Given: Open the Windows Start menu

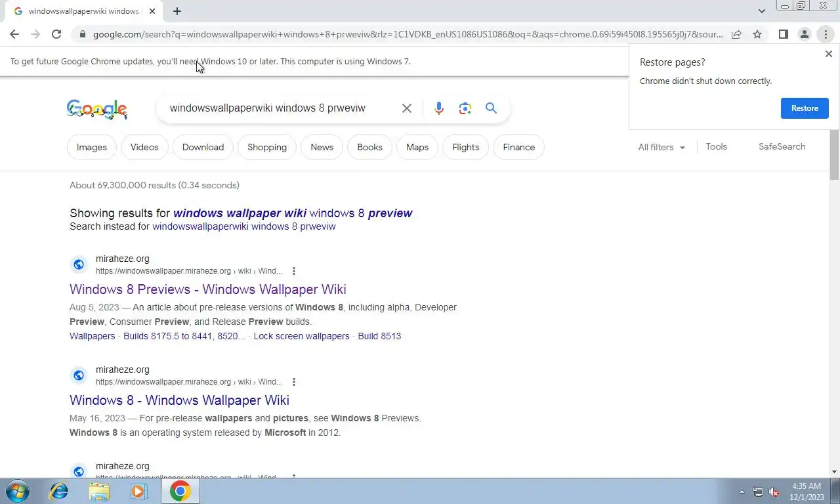Looking at the screenshot, I should click(16, 491).
